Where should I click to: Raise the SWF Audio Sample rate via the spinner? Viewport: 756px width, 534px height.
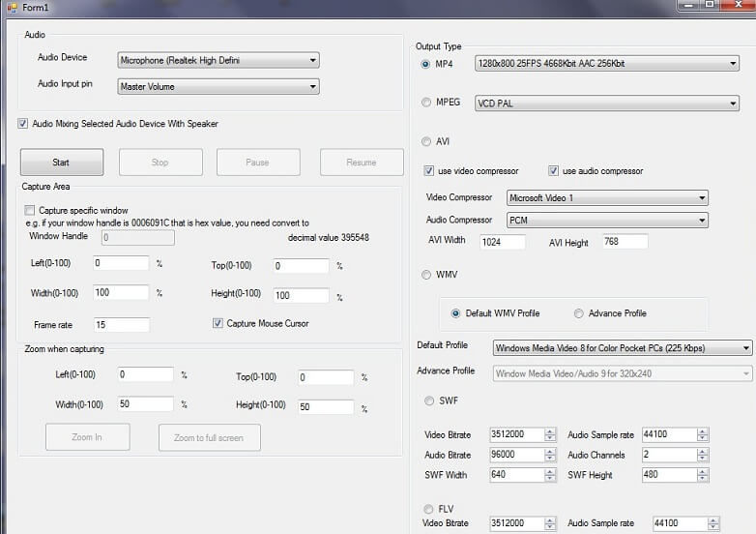[x=703, y=431]
